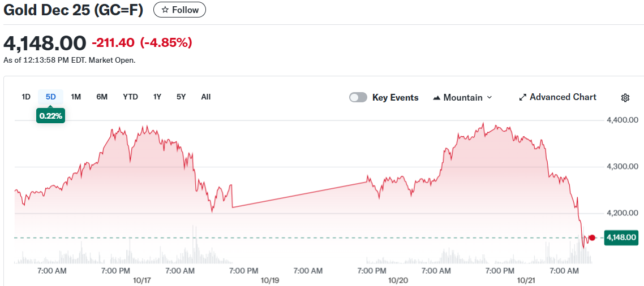Click the red dot current price marker
The width and height of the screenshot is (644, 286).
[592, 237]
